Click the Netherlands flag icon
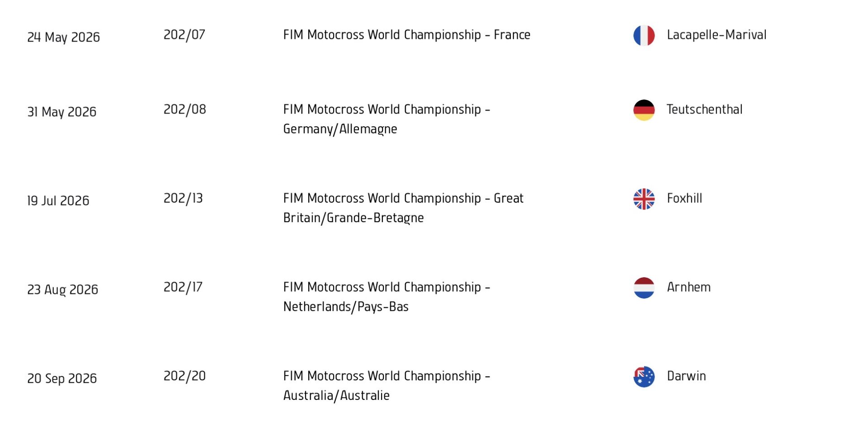 644,288
